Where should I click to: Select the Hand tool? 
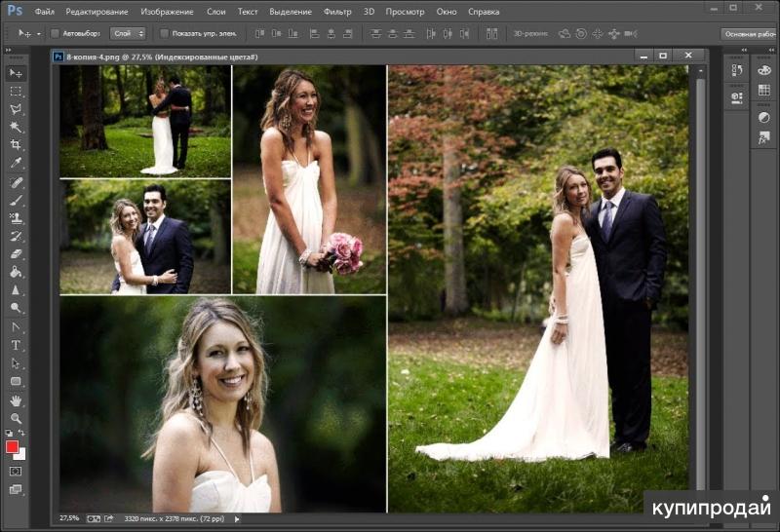tap(16, 400)
